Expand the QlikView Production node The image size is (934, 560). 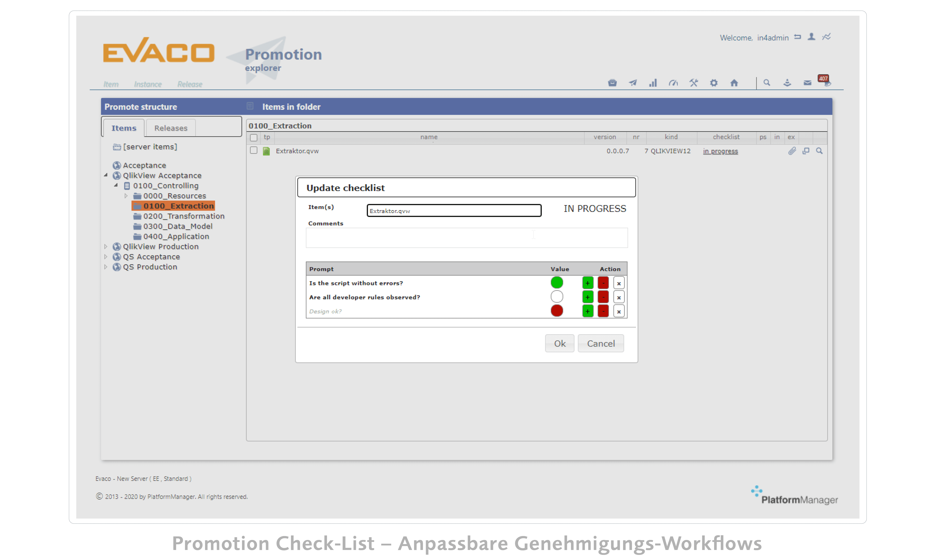[x=106, y=246]
